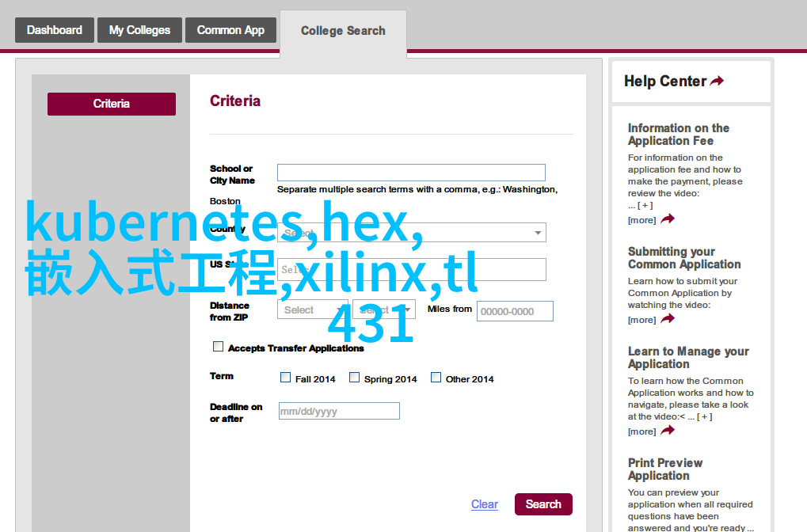This screenshot has height=532, width=807.
Task: Click the 'Separate multiple search terms' hint text
Action: [x=417, y=189]
